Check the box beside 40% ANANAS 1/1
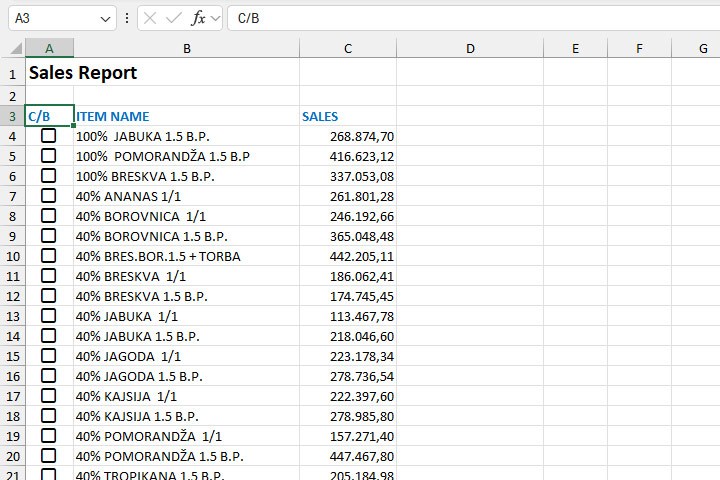The height and width of the screenshot is (480, 720). click(48, 196)
